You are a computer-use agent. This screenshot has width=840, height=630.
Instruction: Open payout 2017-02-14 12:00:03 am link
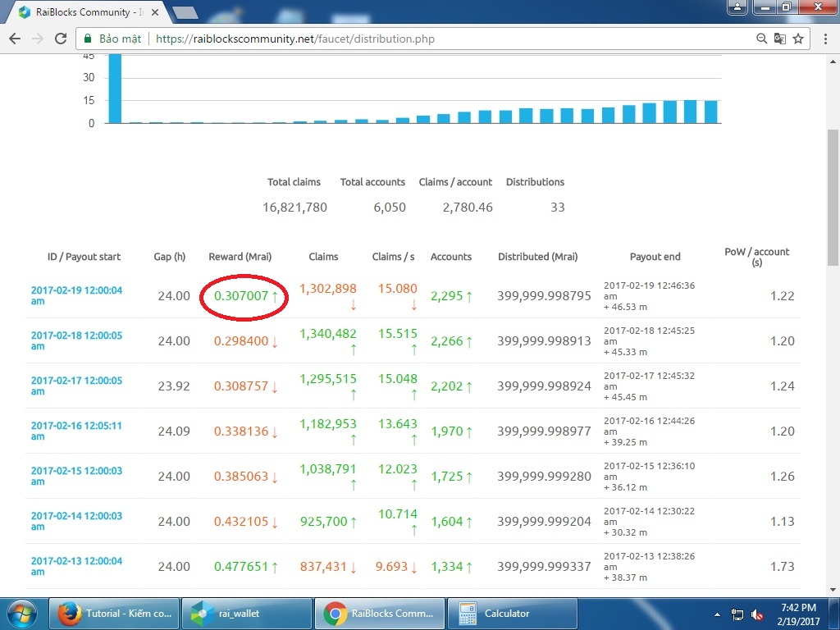(x=76, y=520)
